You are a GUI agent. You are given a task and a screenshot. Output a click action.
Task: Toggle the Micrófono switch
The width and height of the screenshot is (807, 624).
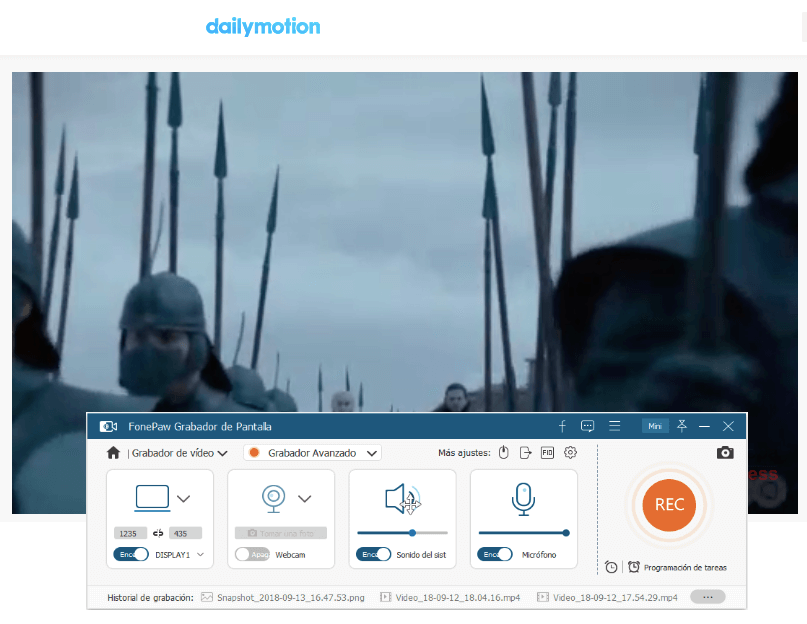(x=495, y=554)
